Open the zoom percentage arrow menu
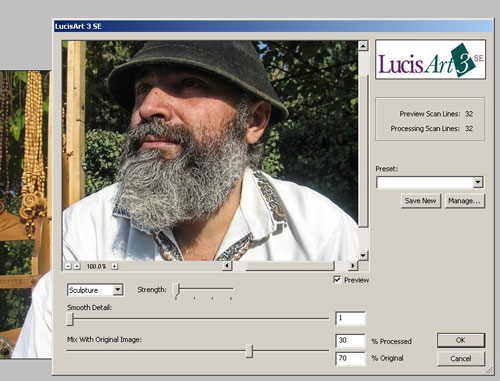 tap(115, 266)
